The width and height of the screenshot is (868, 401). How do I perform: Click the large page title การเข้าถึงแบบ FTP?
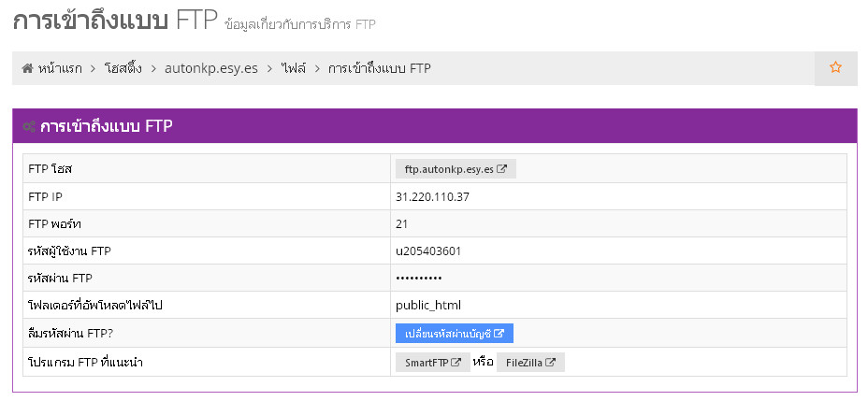coord(115,21)
